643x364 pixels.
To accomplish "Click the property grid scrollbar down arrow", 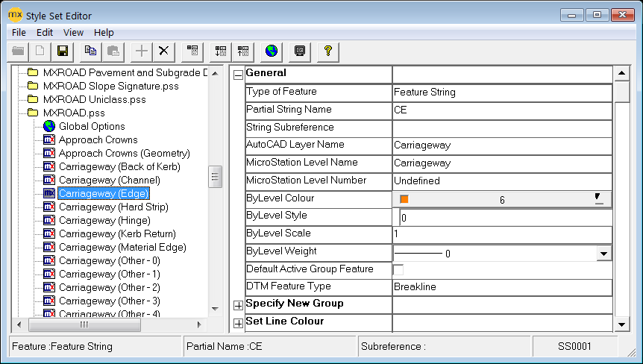I will point(621,324).
